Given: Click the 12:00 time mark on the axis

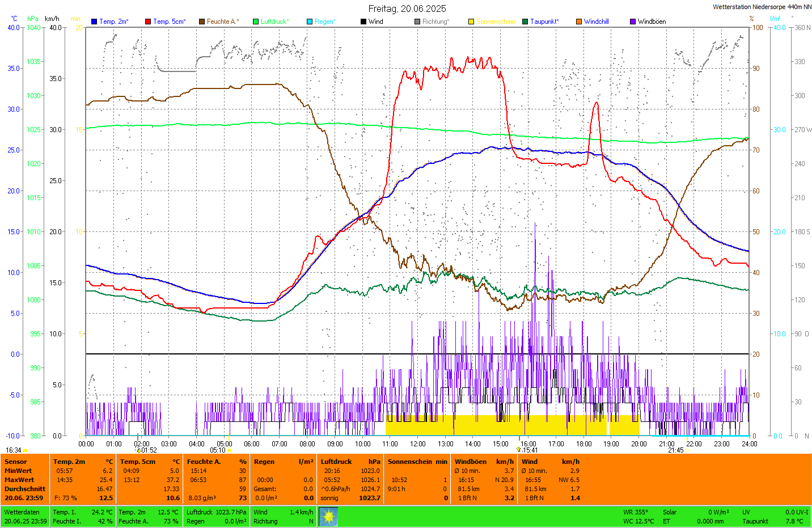Looking at the screenshot, I should pos(418,444).
